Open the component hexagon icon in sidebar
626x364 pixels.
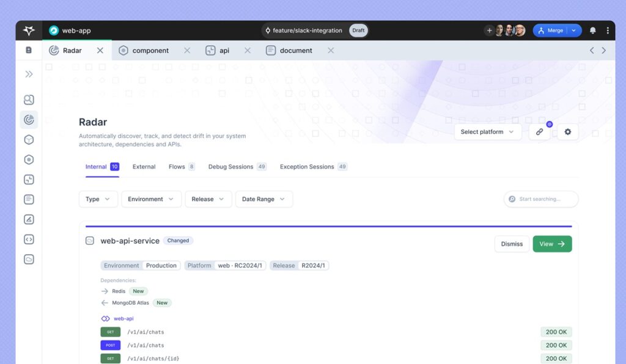(29, 159)
